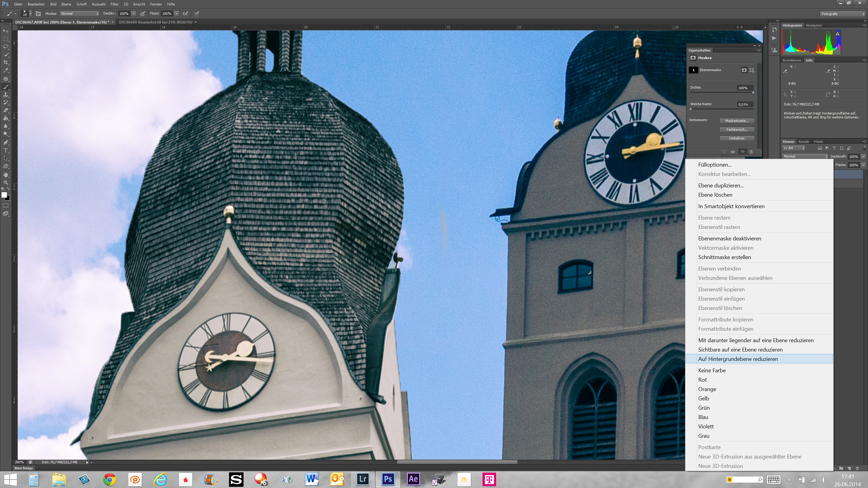Screen dimensions: 868x488
Task: Select the Hand tool
Action: coord(6,175)
